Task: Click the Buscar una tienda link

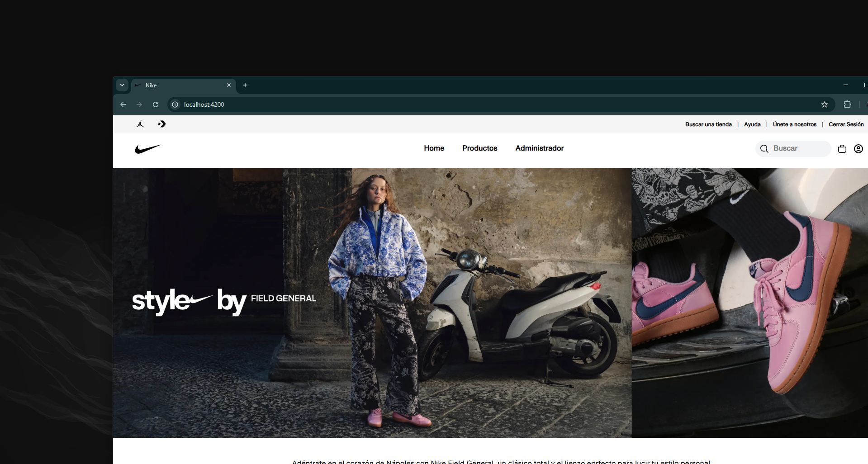Action: tap(708, 124)
